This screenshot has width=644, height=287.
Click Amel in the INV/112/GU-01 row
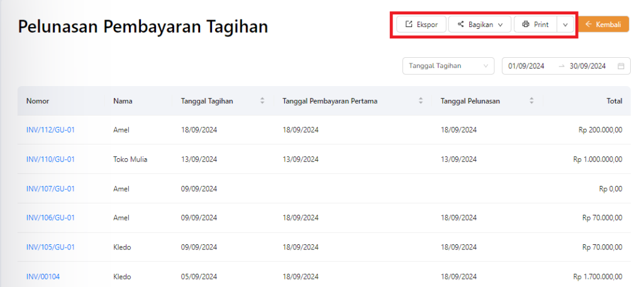[121, 130]
